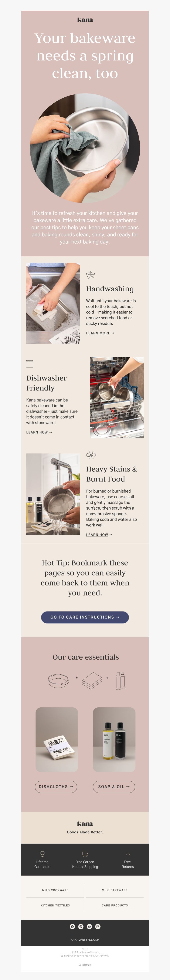Click Go To Care Instructions button
170x980 pixels.
[85, 617]
